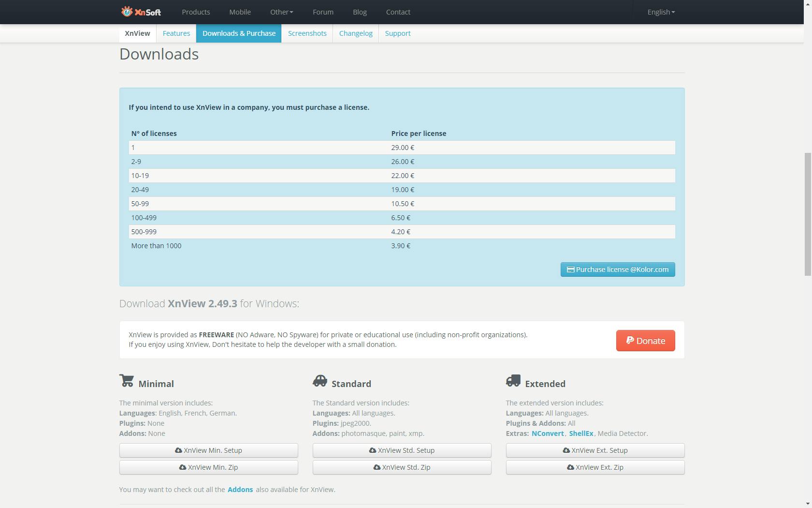The width and height of the screenshot is (812, 508).
Task: Download XnView Ext. Zip
Action: coord(595,467)
